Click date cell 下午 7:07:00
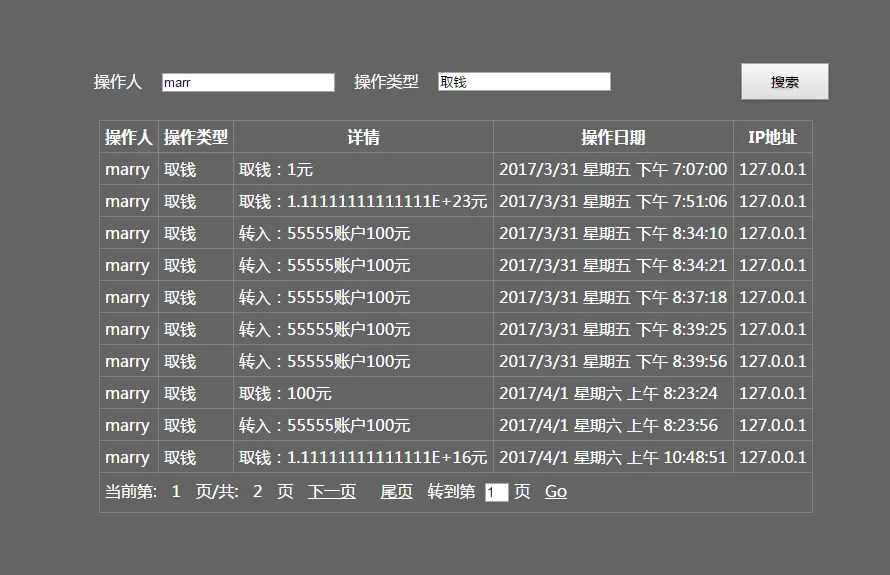The height and width of the screenshot is (575, 890). coord(614,169)
